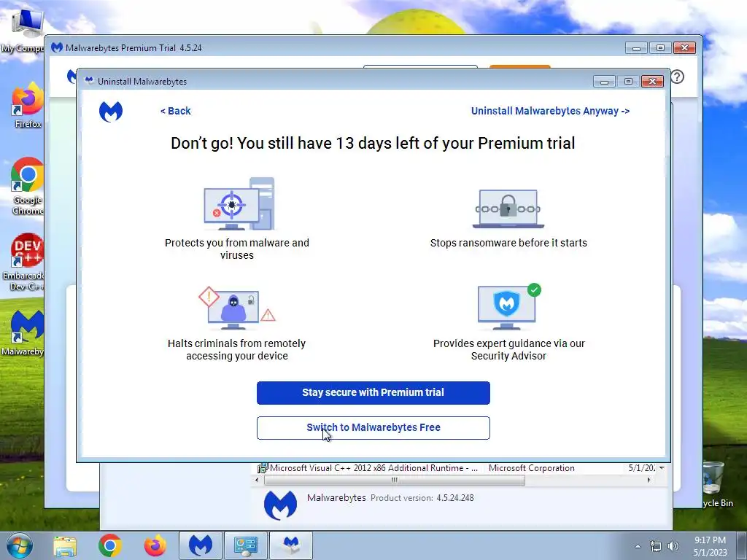Minimize the Uninstall Malwarebytes dialog

(604, 82)
